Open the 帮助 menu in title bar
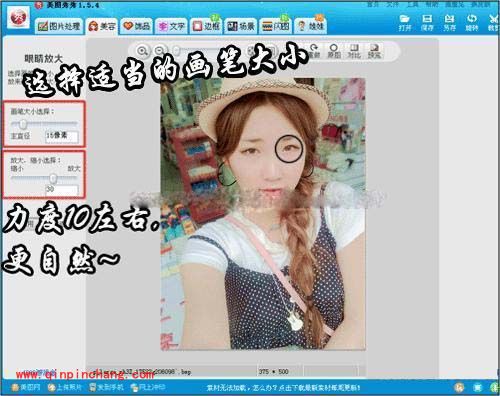The width and height of the screenshot is (500, 396). point(432,5)
